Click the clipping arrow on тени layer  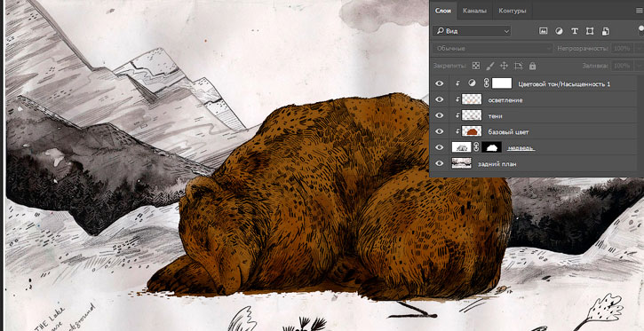[x=457, y=115]
